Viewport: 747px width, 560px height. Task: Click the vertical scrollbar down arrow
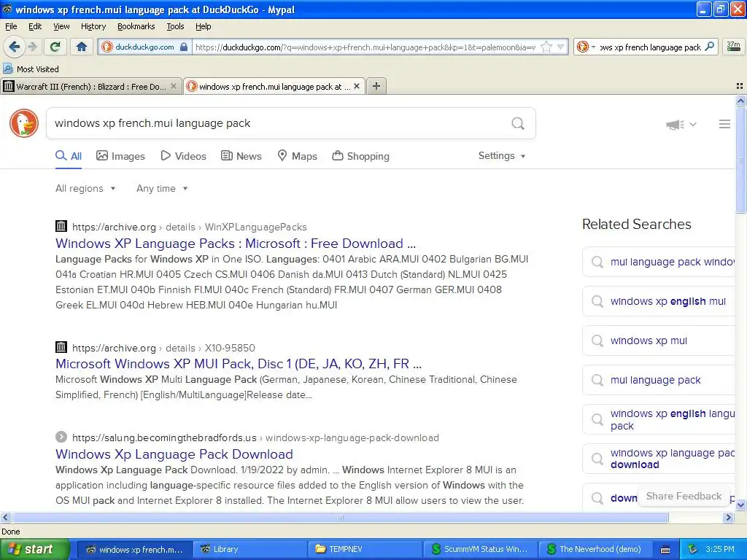pyautogui.click(x=740, y=505)
